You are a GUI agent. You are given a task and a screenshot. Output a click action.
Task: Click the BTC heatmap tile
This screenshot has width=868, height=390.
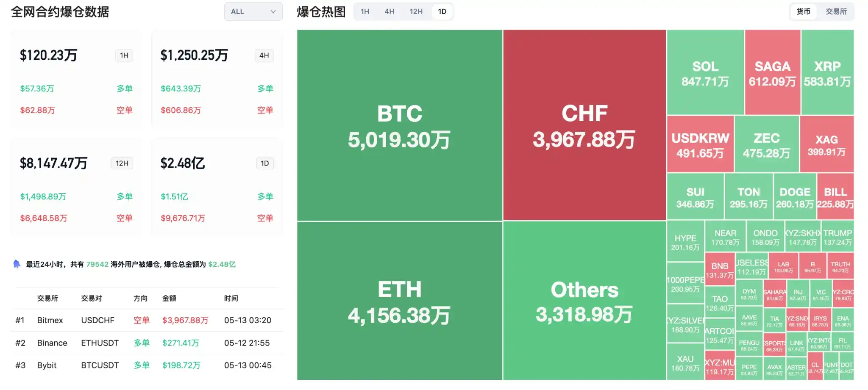click(x=400, y=125)
